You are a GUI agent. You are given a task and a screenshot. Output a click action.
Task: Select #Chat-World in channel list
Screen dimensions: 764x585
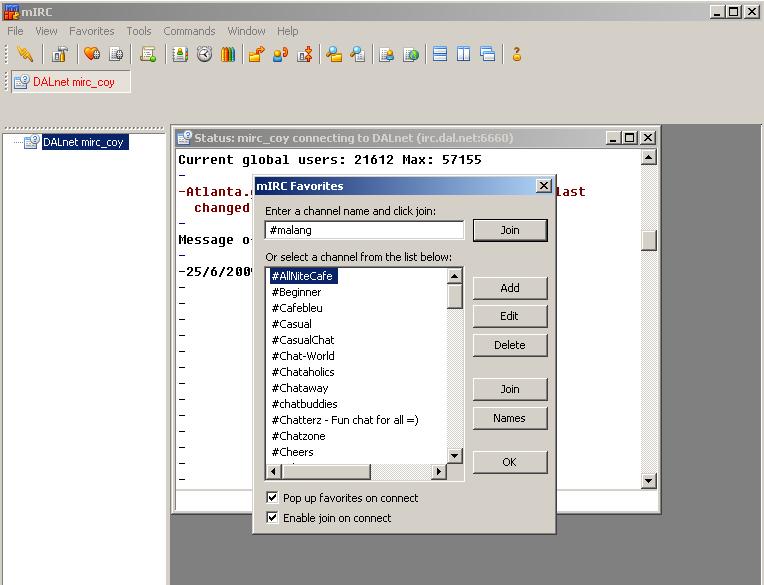pos(303,356)
